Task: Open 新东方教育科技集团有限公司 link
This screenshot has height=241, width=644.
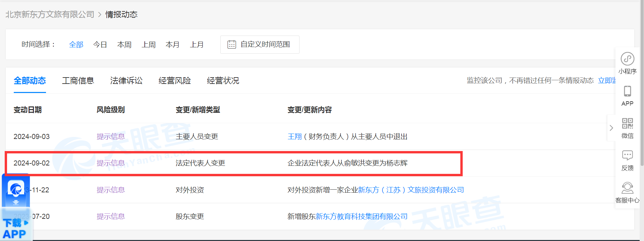Action: pos(361,216)
